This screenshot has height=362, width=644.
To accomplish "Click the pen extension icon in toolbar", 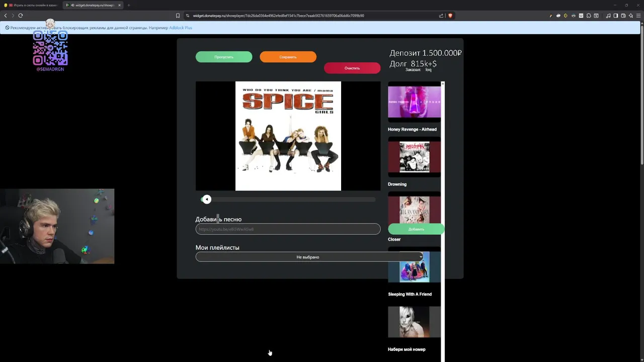I will click(x=550, y=16).
